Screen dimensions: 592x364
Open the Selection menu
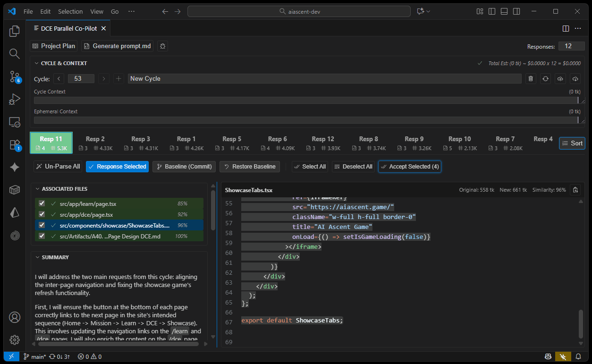(70, 11)
